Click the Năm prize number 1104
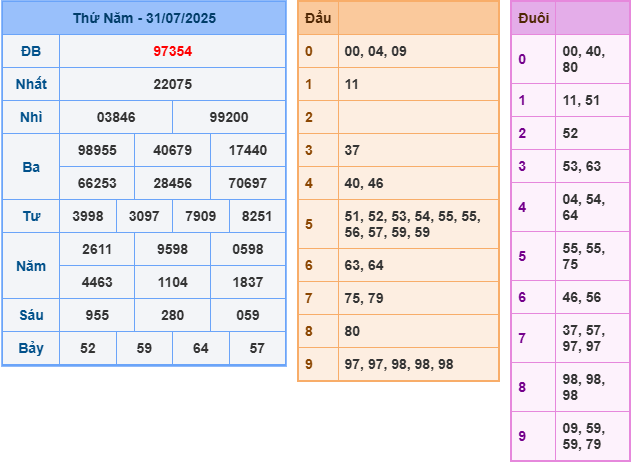The image size is (636, 466). pos(172,282)
